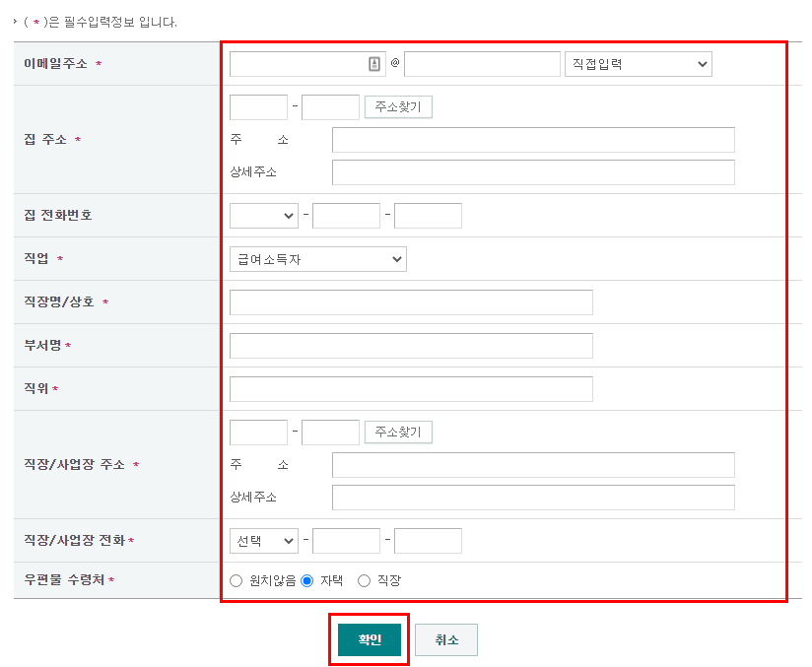This screenshot has height=667, width=812.
Task: Focus the 직위 input field
Action: tap(411, 389)
